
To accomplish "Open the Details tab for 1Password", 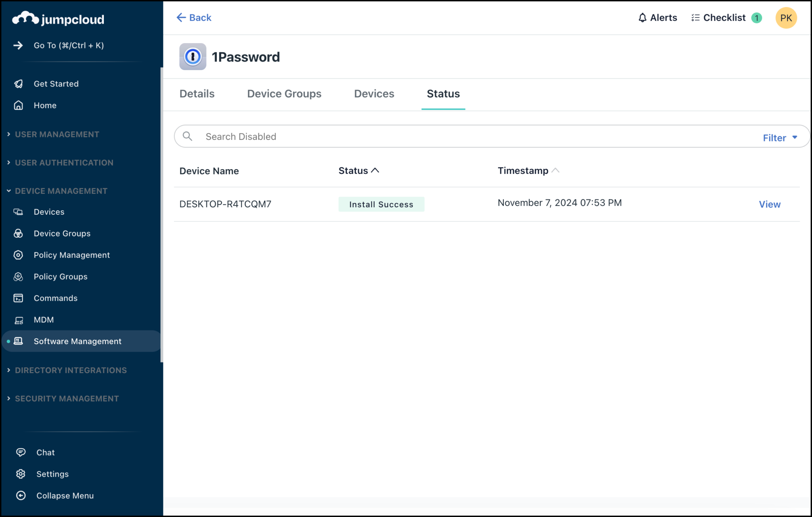I will [x=197, y=93].
